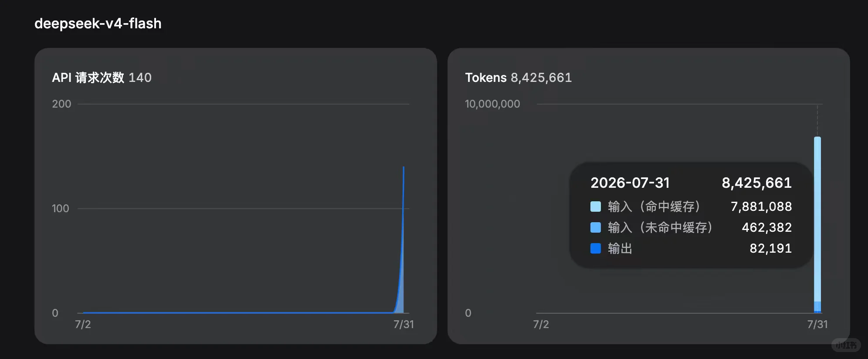Click the dark blue output swatch
This screenshot has height=359, width=868.
click(595, 248)
